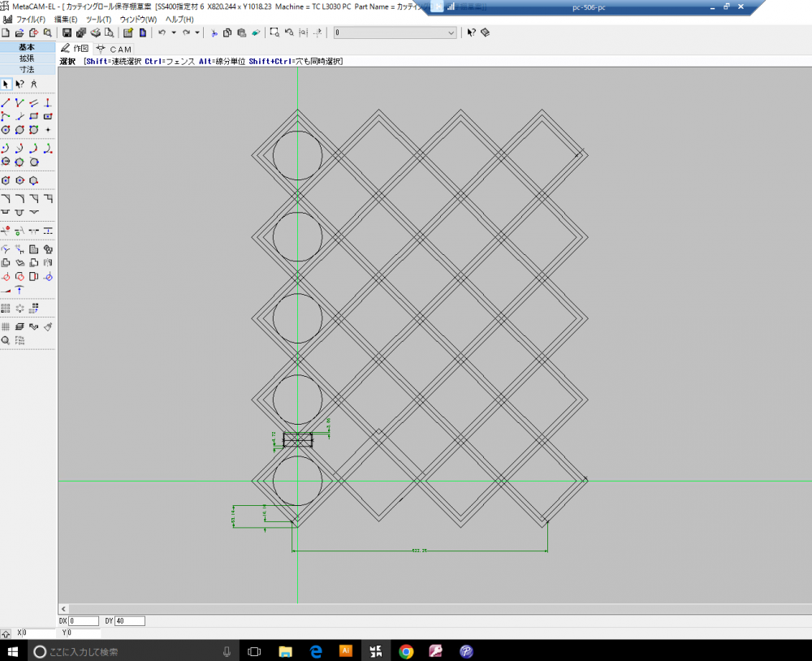Open the ファイル(F) menu
Image resolution: width=812 pixels, height=661 pixels.
(x=30, y=19)
